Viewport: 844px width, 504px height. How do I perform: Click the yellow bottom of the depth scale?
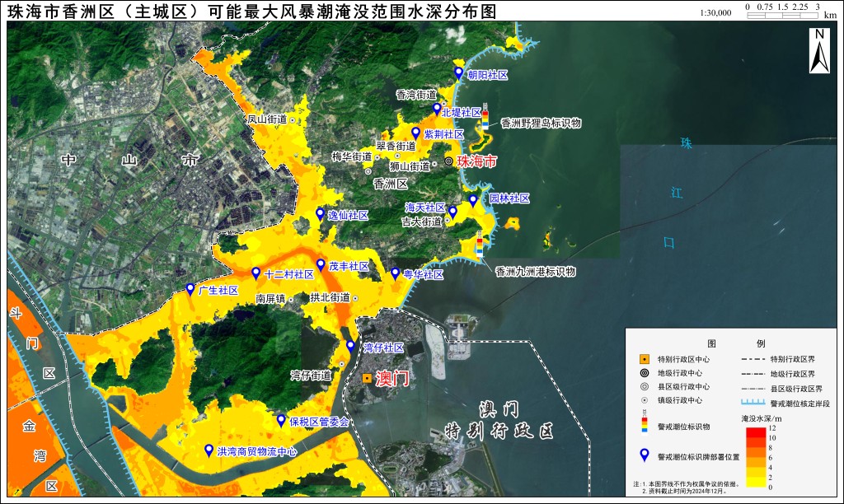[x=756, y=482]
